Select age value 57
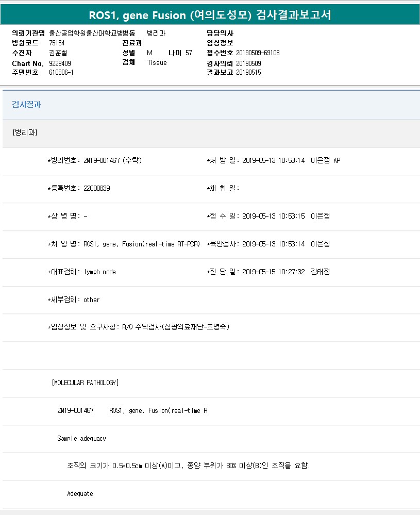 tap(189, 53)
